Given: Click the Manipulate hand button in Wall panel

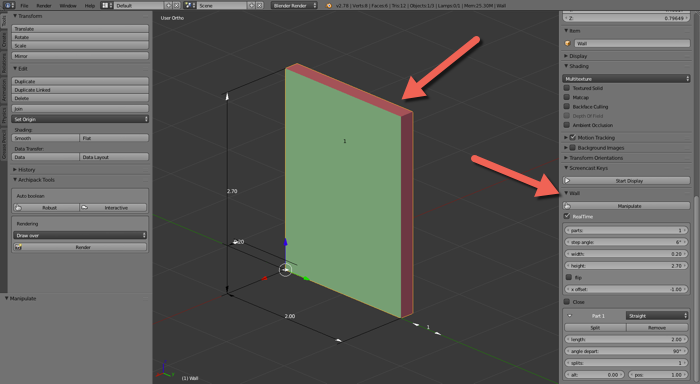Looking at the screenshot, I should [627, 206].
